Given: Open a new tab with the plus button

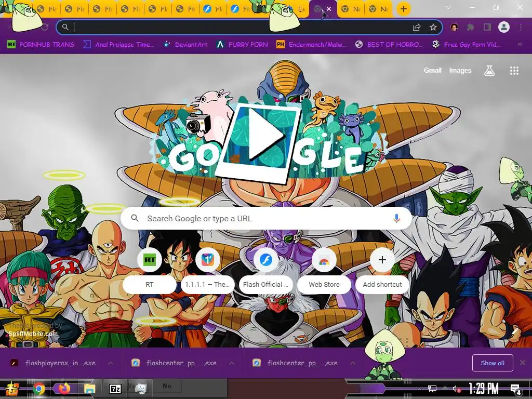Looking at the screenshot, I should tap(403, 9).
